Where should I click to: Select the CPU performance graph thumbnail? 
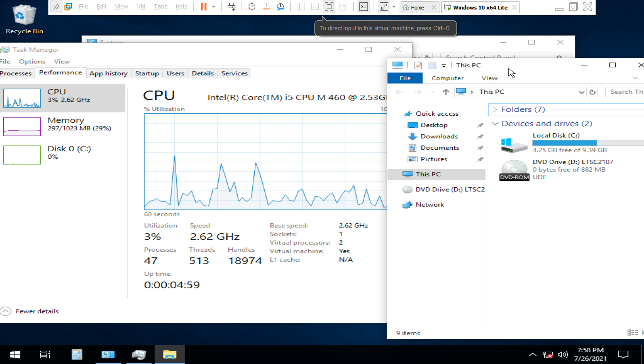tap(22, 98)
